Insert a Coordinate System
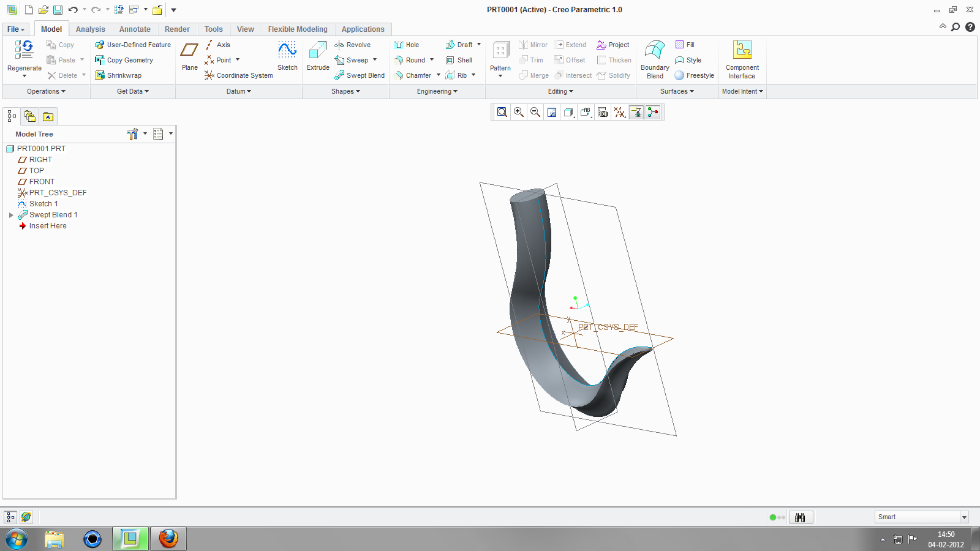This screenshot has width=980, height=551. coord(239,75)
